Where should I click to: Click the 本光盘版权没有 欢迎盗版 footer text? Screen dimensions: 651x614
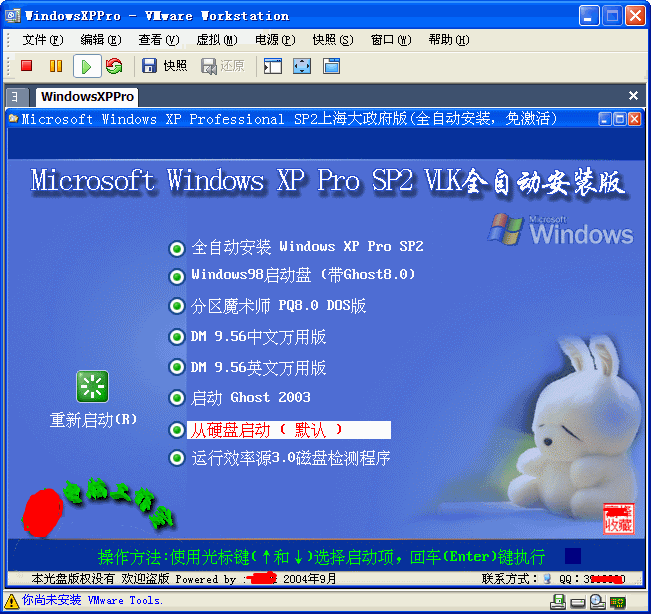(100, 579)
